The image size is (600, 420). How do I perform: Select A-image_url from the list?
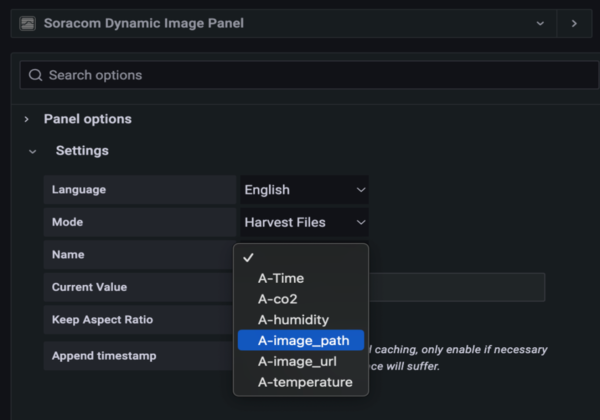(298, 361)
